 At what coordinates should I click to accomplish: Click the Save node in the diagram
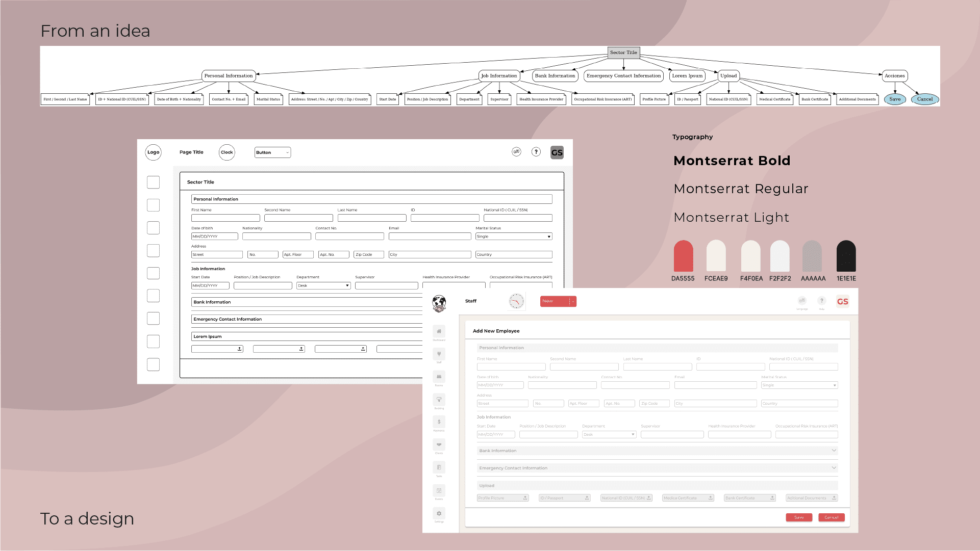pyautogui.click(x=895, y=99)
